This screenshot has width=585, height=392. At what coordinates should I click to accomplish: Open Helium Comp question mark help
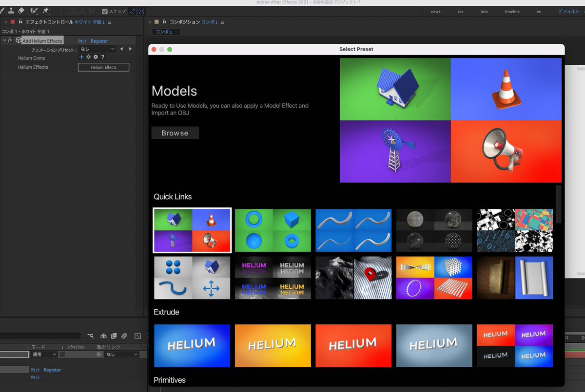coord(103,57)
